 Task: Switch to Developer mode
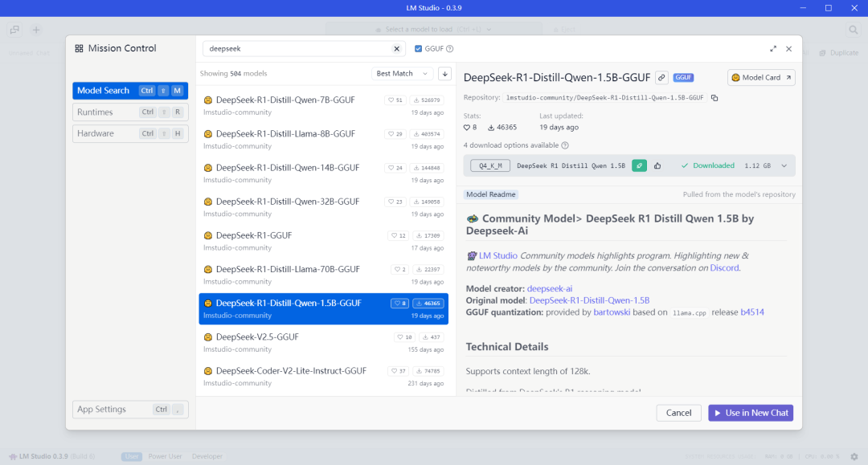click(x=207, y=457)
